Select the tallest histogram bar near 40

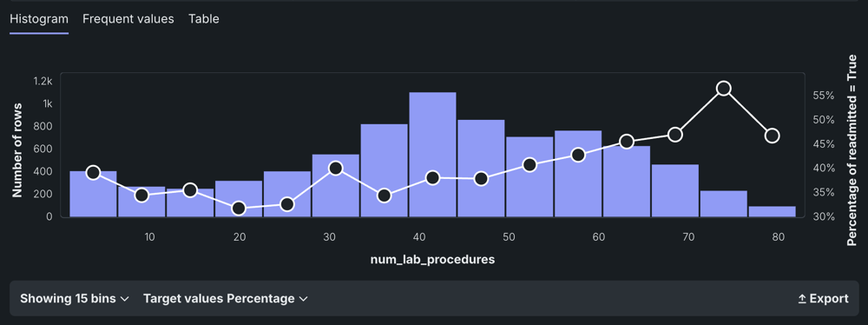pyautogui.click(x=433, y=154)
